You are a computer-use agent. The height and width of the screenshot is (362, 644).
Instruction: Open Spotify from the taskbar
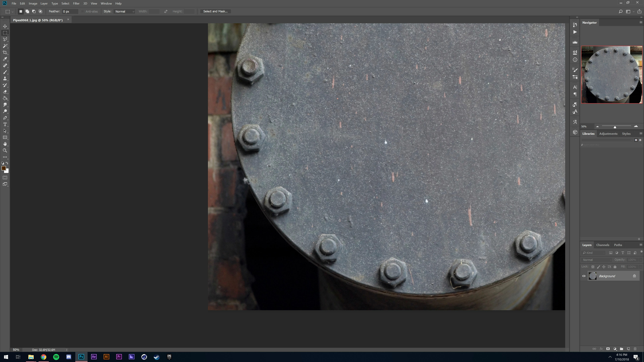coord(56,357)
